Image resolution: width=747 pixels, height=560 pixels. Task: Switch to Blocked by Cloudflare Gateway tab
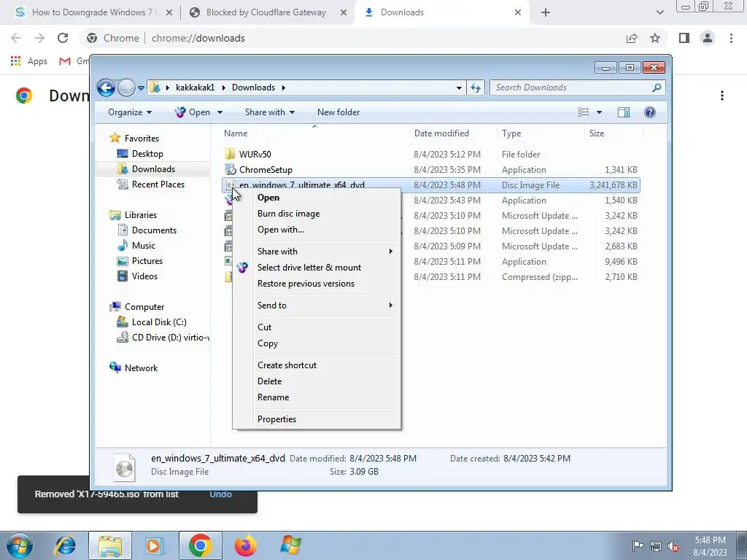[267, 12]
